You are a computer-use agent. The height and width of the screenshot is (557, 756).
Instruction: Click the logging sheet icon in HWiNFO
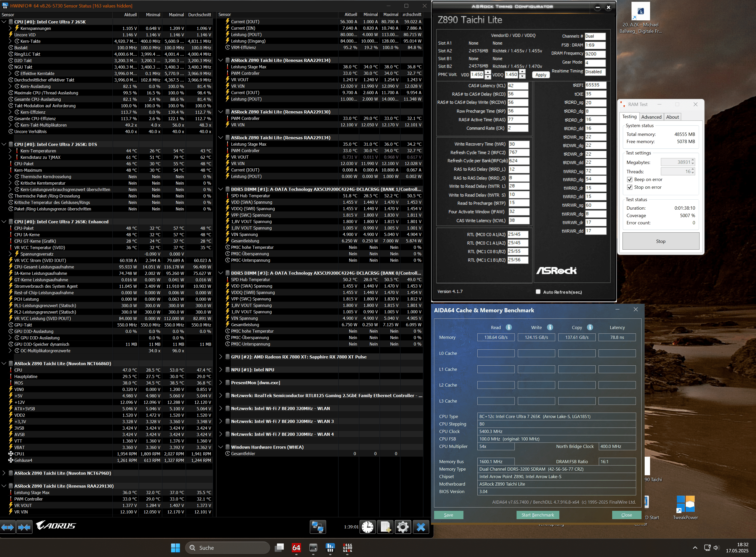[385, 527]
